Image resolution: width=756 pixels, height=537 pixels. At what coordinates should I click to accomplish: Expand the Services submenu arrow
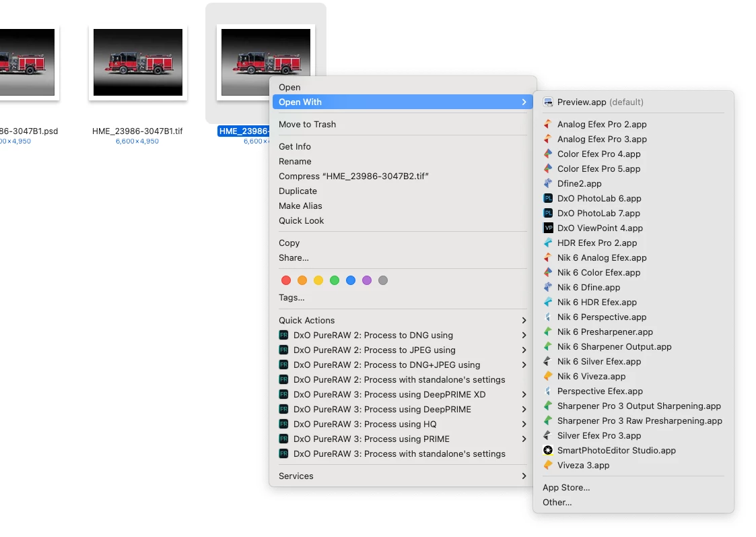click(524, 476)
